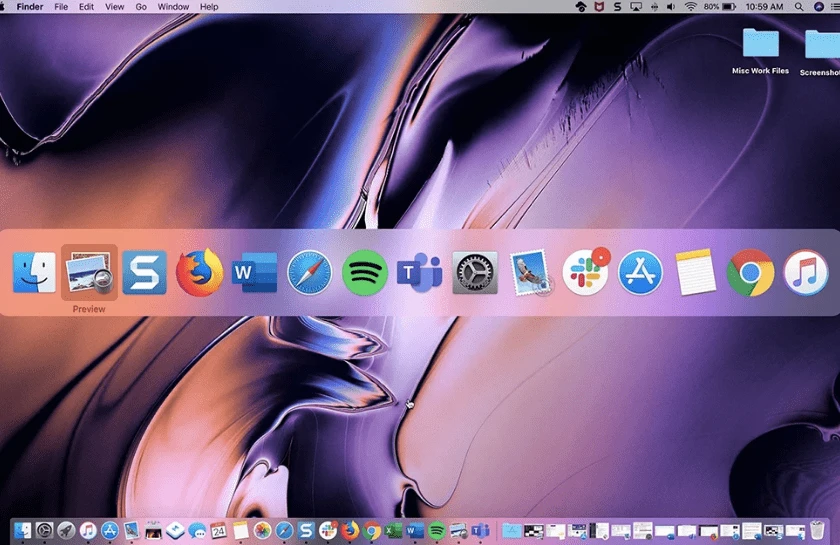Select Microsoft Teams in the app switcher

(419, 273)
